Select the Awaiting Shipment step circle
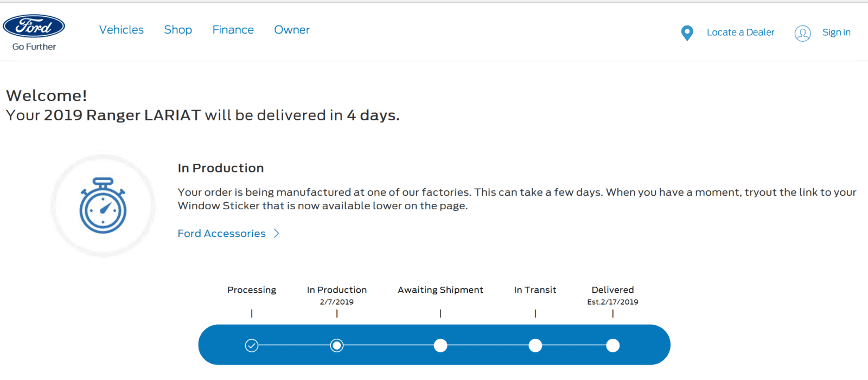The image size is (868, 380). click(x=441, y=345)
